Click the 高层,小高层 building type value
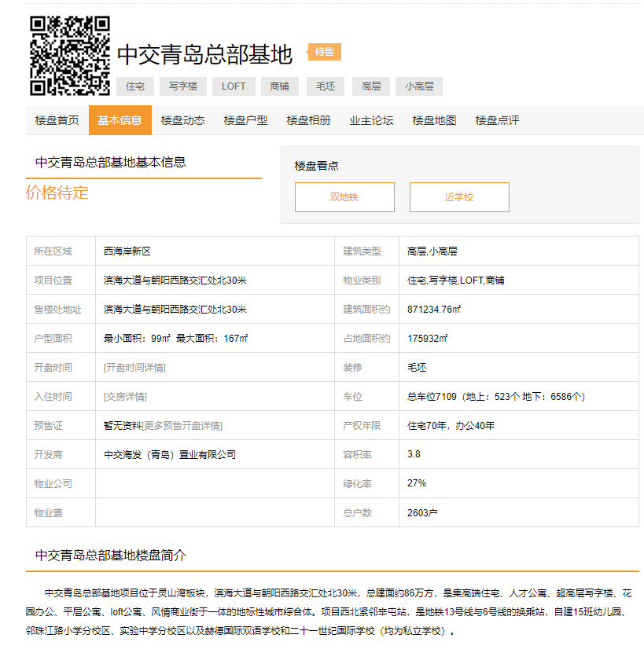The image size is (644, 664). pyautogui.click(x=432, y=251)
